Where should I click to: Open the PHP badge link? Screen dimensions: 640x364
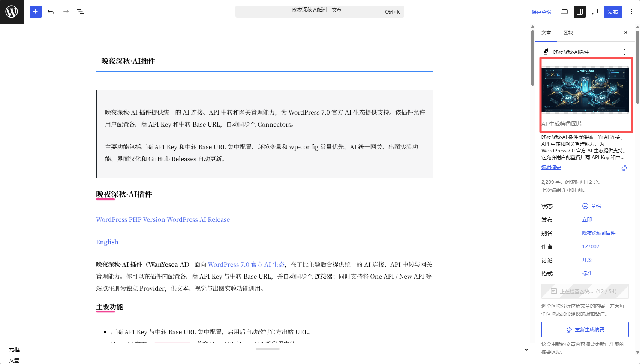coord(135,219)
